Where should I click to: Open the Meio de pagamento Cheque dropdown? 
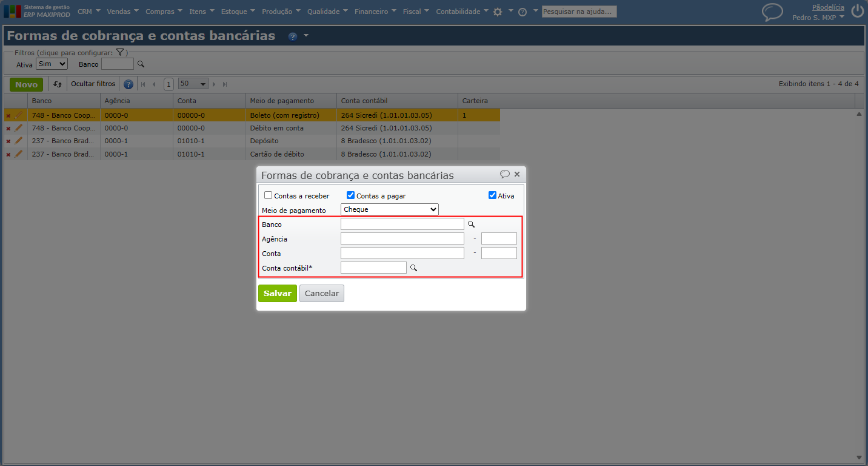pyautogui.click(x=390, y=209)
